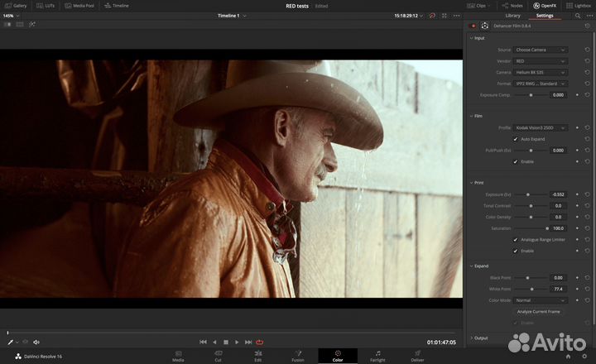This screenshot has height=364, width=596.
Task: Uncheck the Auto Expand checkbox
Action: tap(516, 139)
